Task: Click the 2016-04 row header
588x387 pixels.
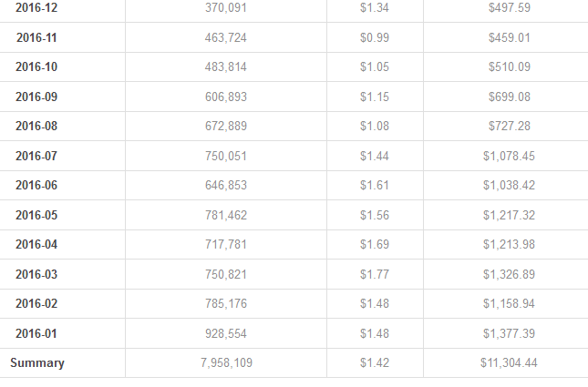Action: tap(37, 245)
